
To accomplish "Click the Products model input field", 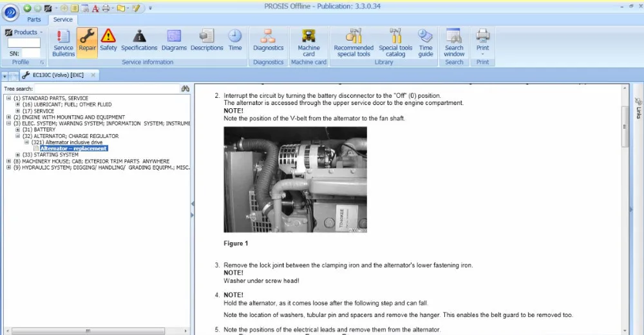I will tap(24, 43).
